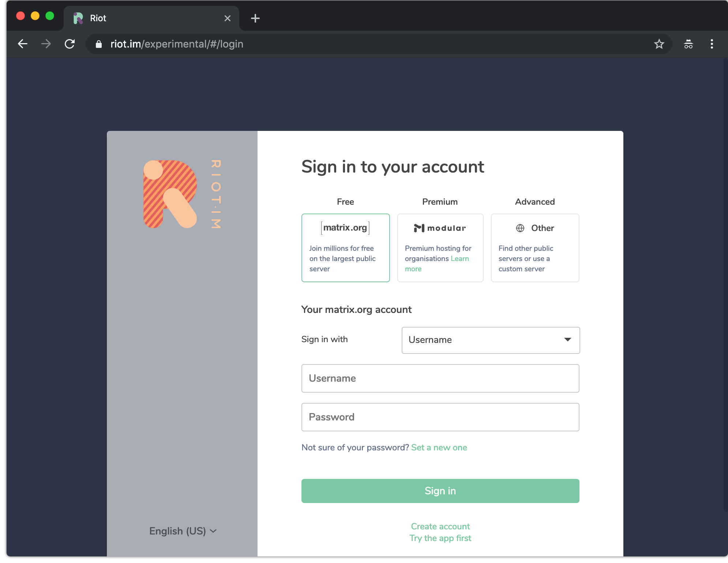The width and height of the screenshot is (728, 563).
Task: Click Set a new one password link
Action: 439,447
